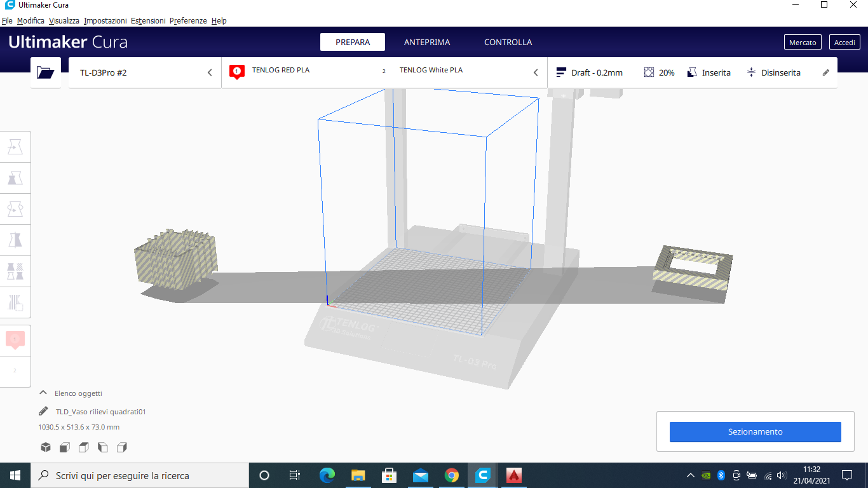The image size is (868, 488).
Task: Choose extruder 2 in the left toolbar
Action: [x=15, y=370]
